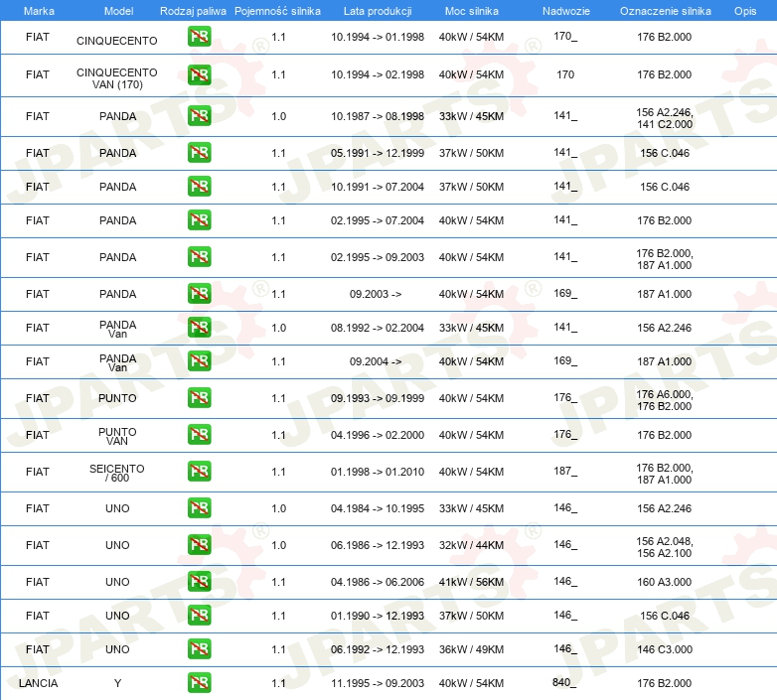Click the fuel icon for PANDA 05.1991 row
This screenshot has width=777, height=700.
coord(199,153)
